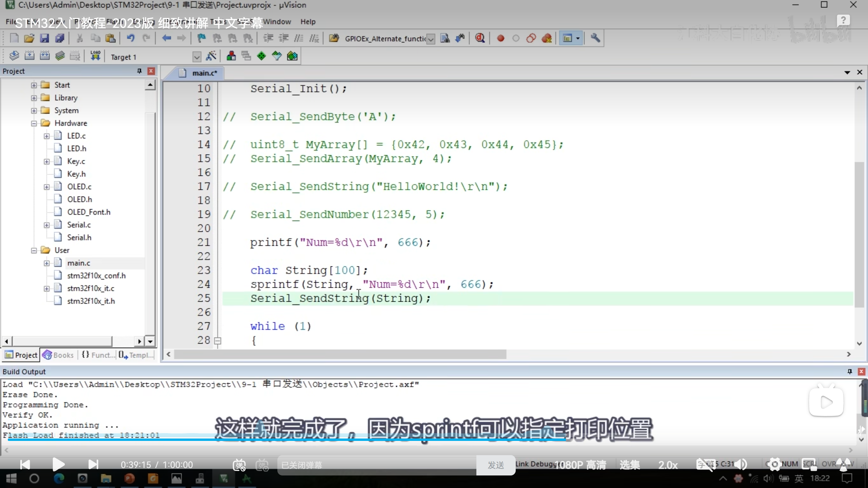Click the Open file folder icon
The image size is (868, 488).
pos(29,38)
